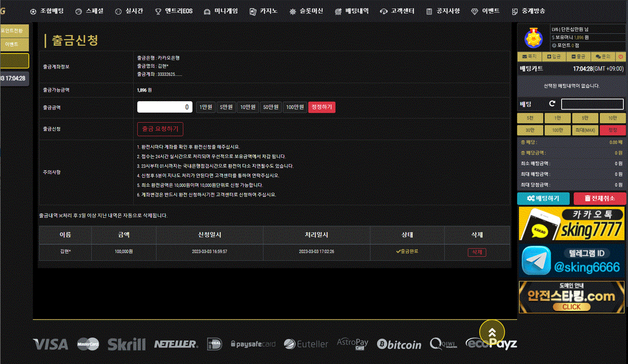Click the 이벤트 diamond icon in navbar
The height and width of the screenshot is (364, 628).
click(474, 10)
